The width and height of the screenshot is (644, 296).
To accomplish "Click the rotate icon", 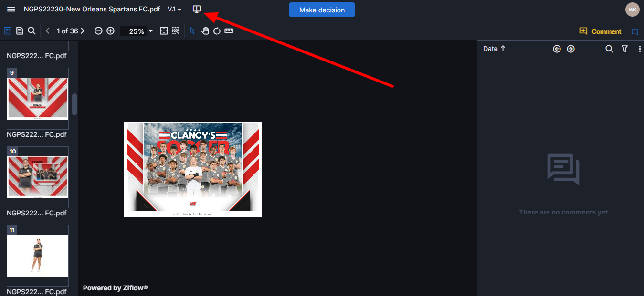I will pyautogui.click(x=217, y=31).
